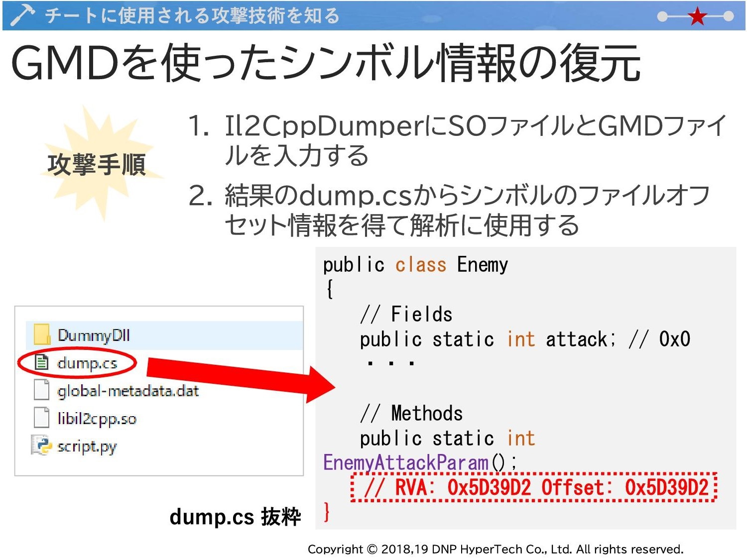Click the DNP HyperTech copyright notice
747x560 pixels.
tap(496, 549)
